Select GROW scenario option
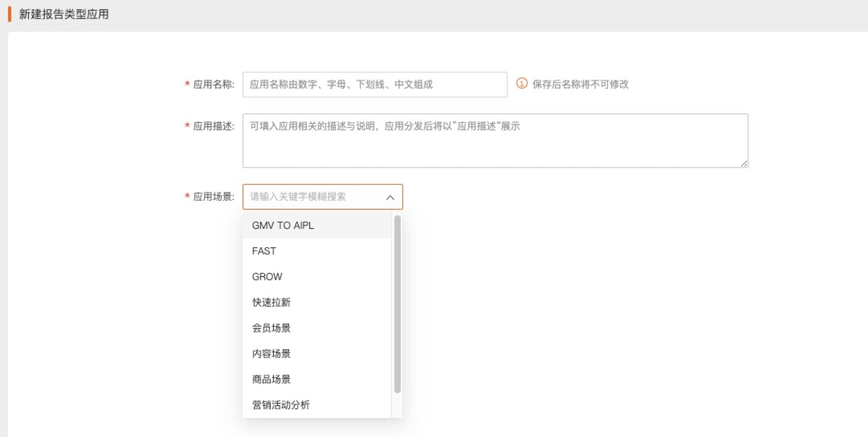The width and height of the screenshot is (868, 437). coord(317,277)
